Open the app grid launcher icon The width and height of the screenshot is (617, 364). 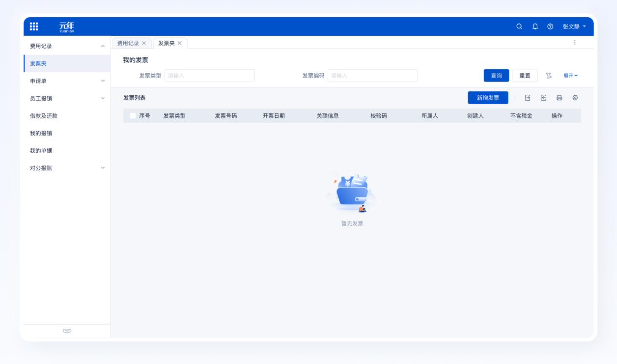pyautogui.click(x=34, y=26)
